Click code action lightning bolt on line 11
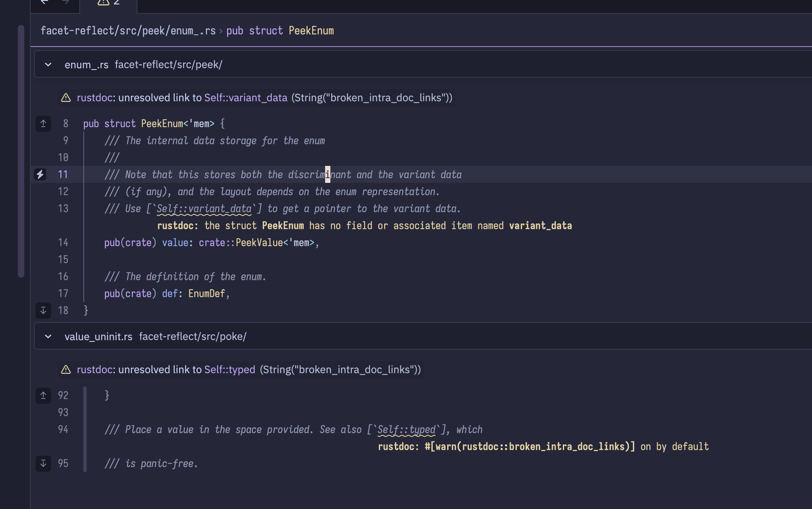Screen dimensions: 812x509 [x=40, y=174]
